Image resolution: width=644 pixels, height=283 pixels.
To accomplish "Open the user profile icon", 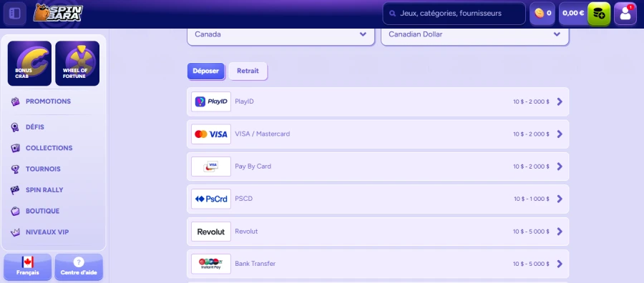I will tap(625, 14).
